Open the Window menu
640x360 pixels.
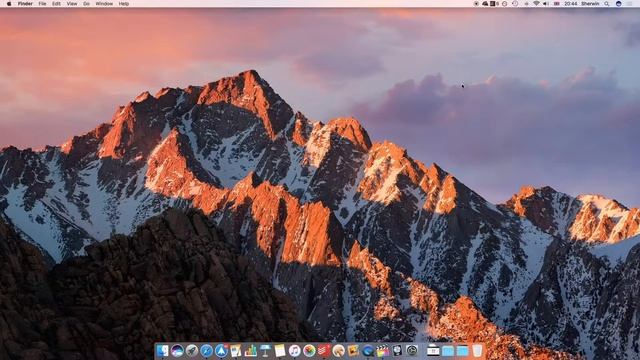(104, 4)
